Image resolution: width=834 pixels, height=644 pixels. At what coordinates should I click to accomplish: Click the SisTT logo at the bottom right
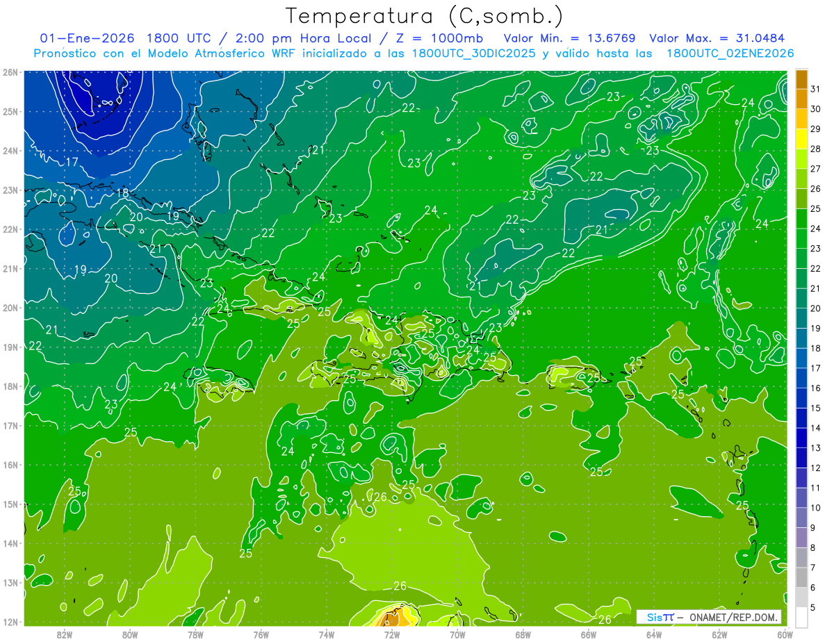(x=660, y=617)
